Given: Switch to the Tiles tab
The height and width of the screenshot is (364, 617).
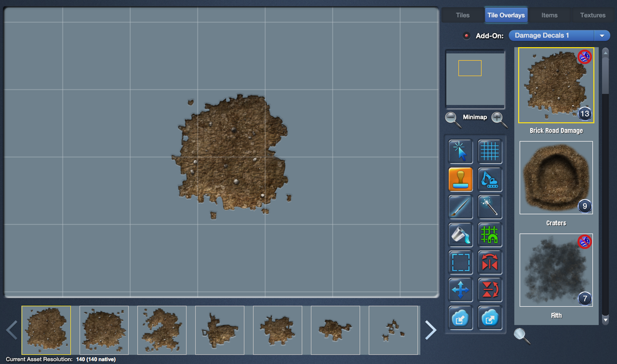Looking at the screenshot, I should [x=462, y=15].
